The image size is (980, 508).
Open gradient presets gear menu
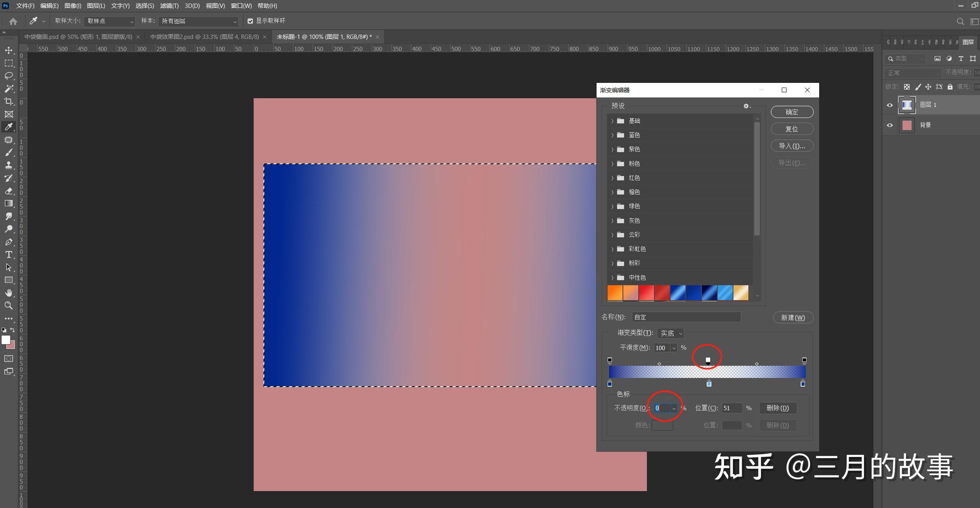(746, 106)
